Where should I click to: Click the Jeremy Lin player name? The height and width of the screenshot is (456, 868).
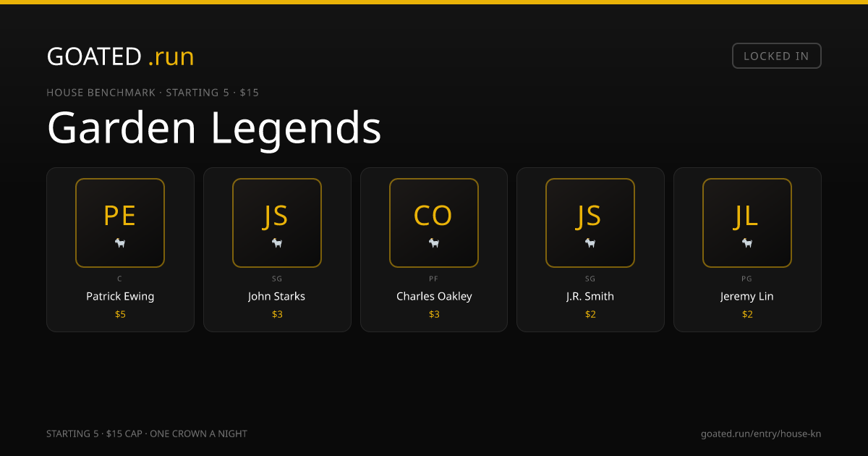[747, 296]
